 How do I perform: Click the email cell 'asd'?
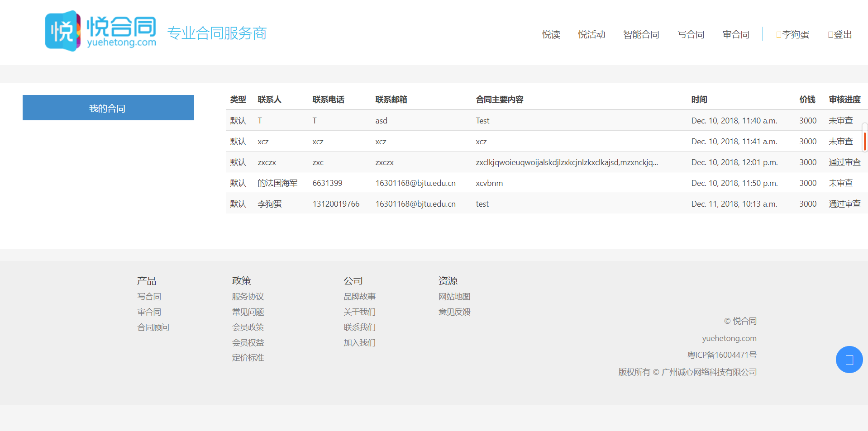click(381, 121)
